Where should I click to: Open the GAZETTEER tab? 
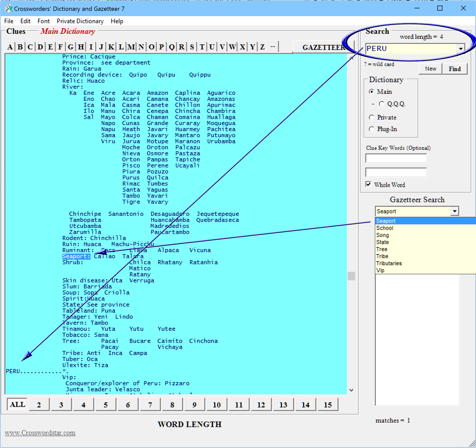[324, 47]
